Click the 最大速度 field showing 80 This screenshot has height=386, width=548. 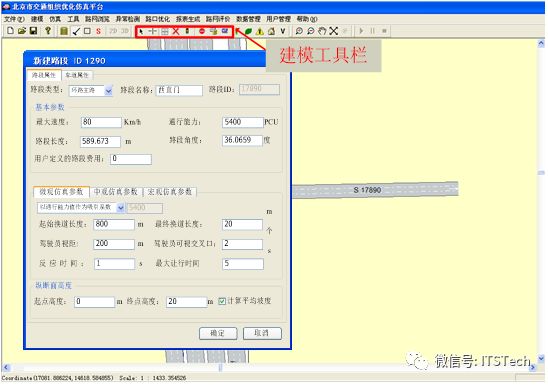101,122
